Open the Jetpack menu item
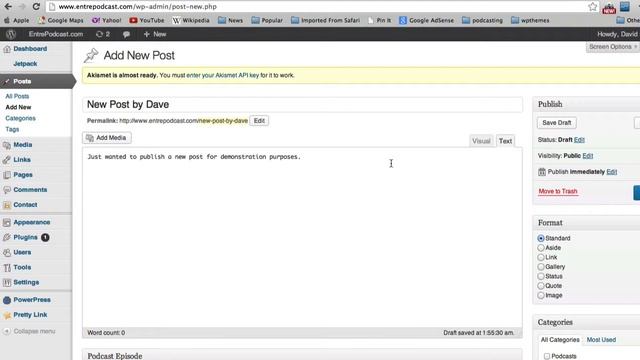640x360 pixels. pyautogui.click(x=25, y=64)
